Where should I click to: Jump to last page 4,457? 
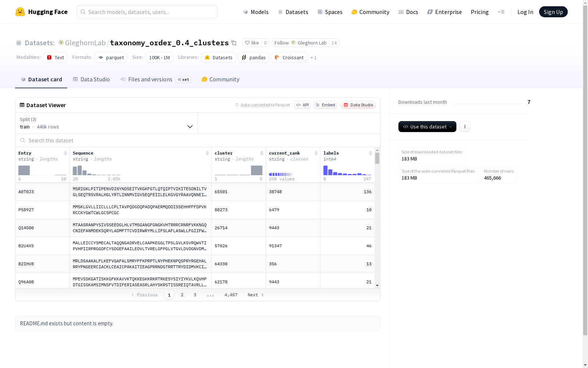(x=231, y=295)
